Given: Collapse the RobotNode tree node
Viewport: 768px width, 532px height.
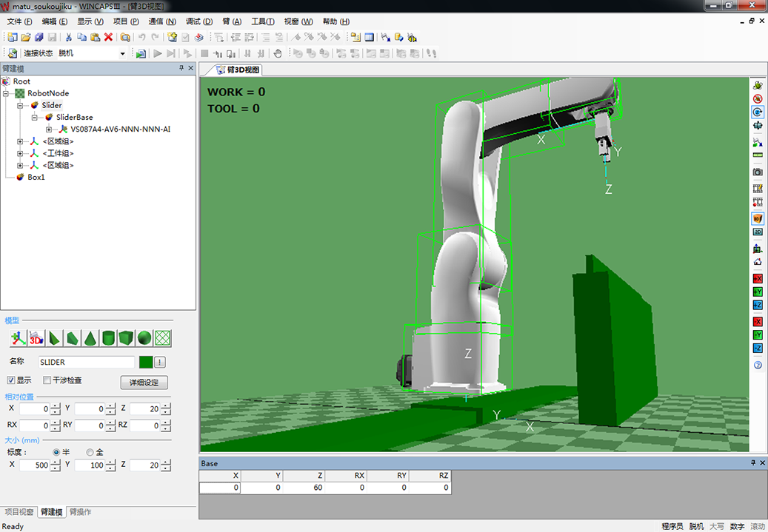Looking at the screenshot, I should pos(6,93).
